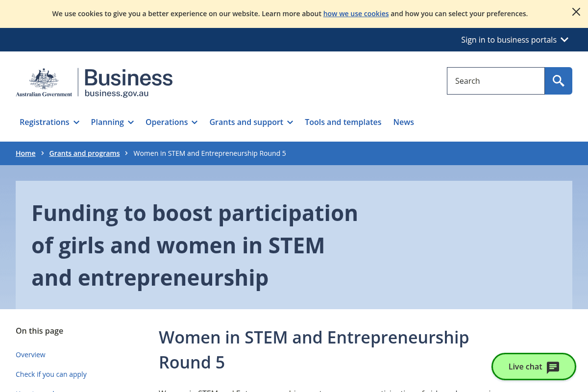The width and height of the screenshot is (588, 392).
Task: Click the Home breadcrumb link
Action: tap(25, 153)
